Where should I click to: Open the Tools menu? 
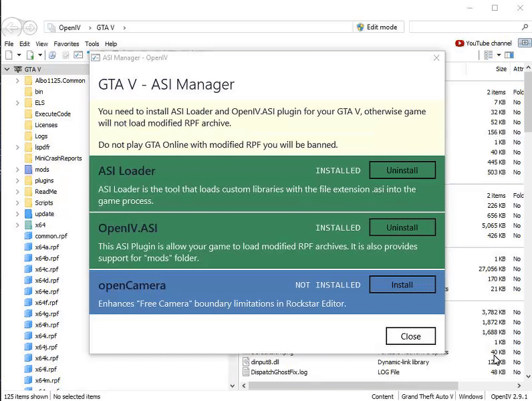92,43
